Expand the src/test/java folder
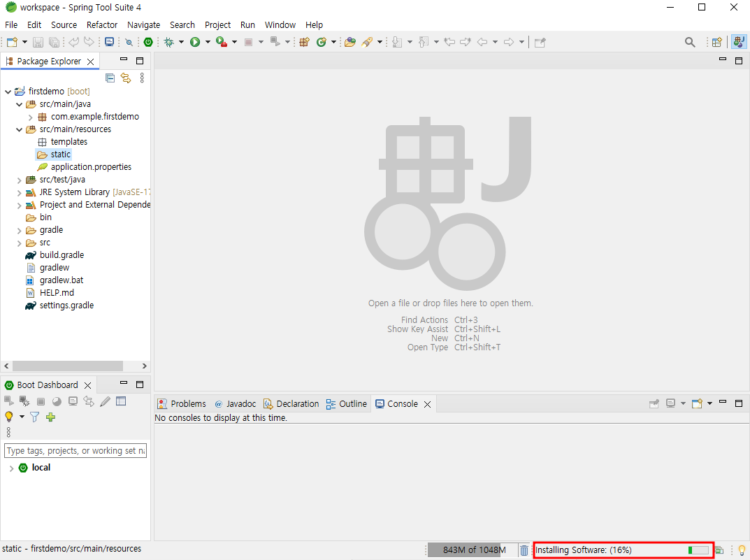 point(19,180)
